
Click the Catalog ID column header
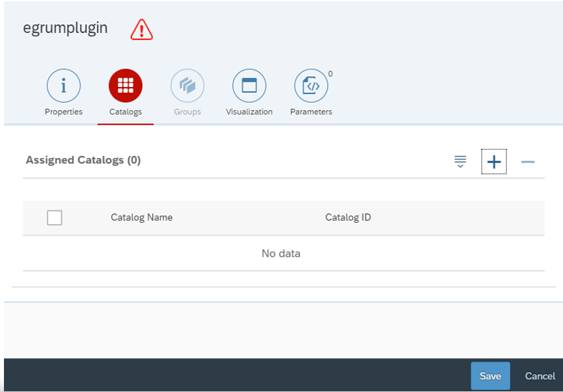pos(348,217)
